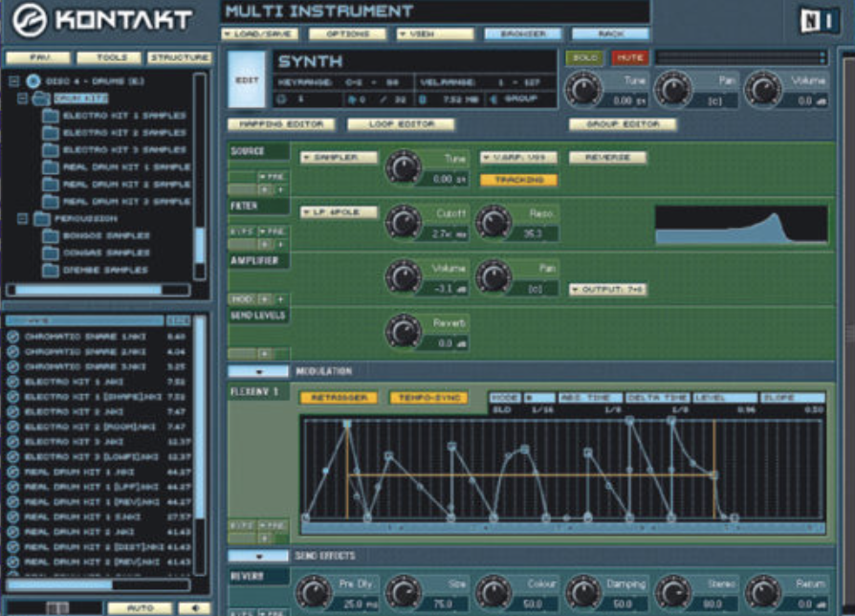Collapse the Drum Kits folder node

tap(23, 99)
